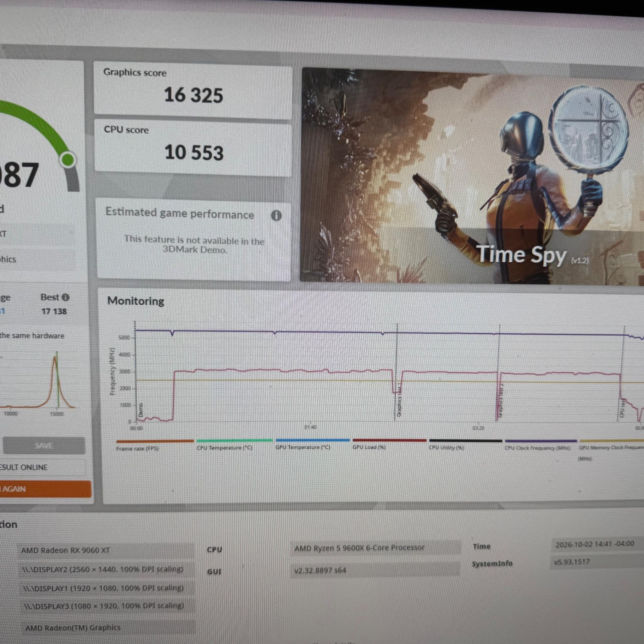Viewport: 644px width, 644px height.
Task: Click the Graphics score value 16 325
Action: click(x=193, y=95)
